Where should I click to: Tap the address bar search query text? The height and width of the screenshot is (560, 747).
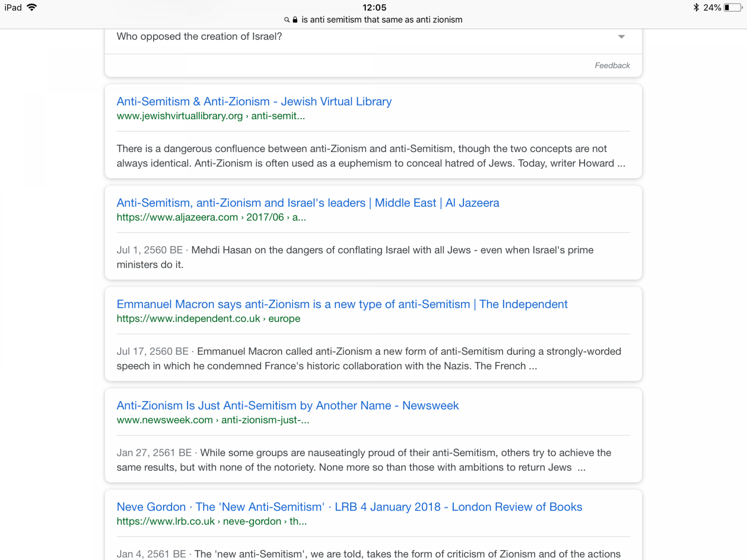click(382, 20)
